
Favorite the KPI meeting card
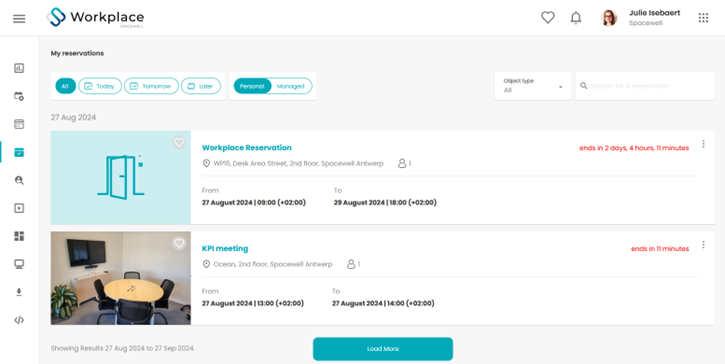coord(179,243)
